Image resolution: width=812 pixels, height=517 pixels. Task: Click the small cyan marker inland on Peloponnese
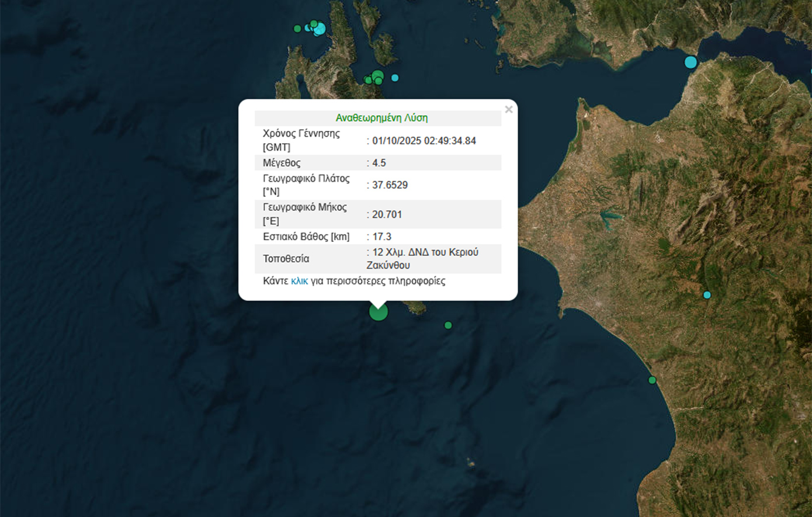coord(707,295)
